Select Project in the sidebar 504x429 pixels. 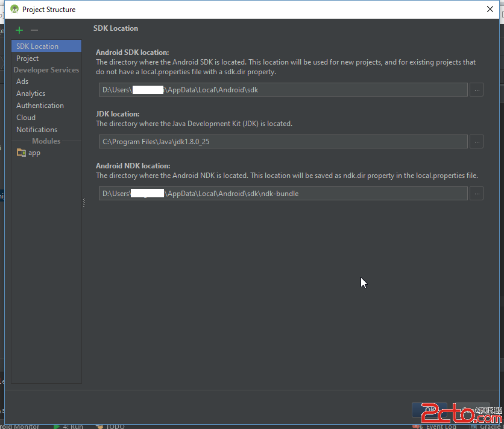46,58
